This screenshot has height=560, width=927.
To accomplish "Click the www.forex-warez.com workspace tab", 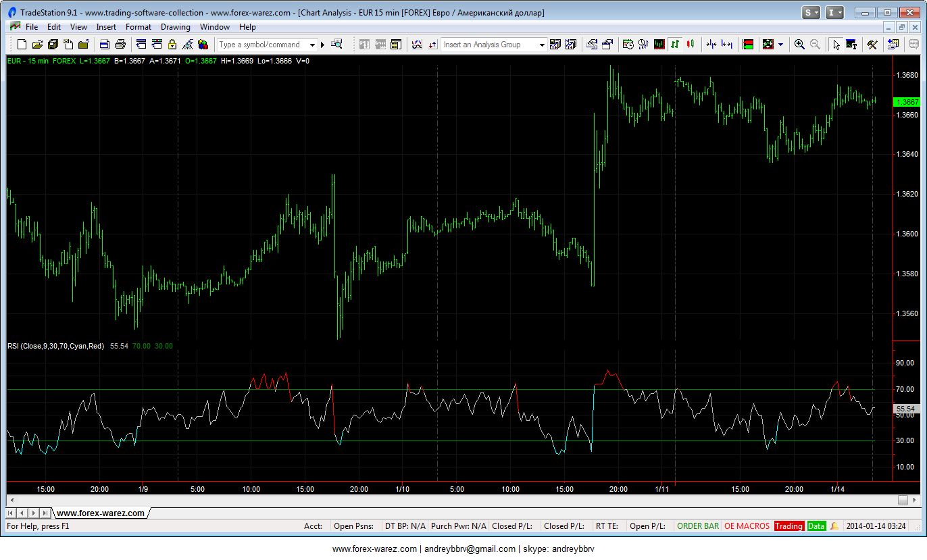I will click(x=101, y=513).
